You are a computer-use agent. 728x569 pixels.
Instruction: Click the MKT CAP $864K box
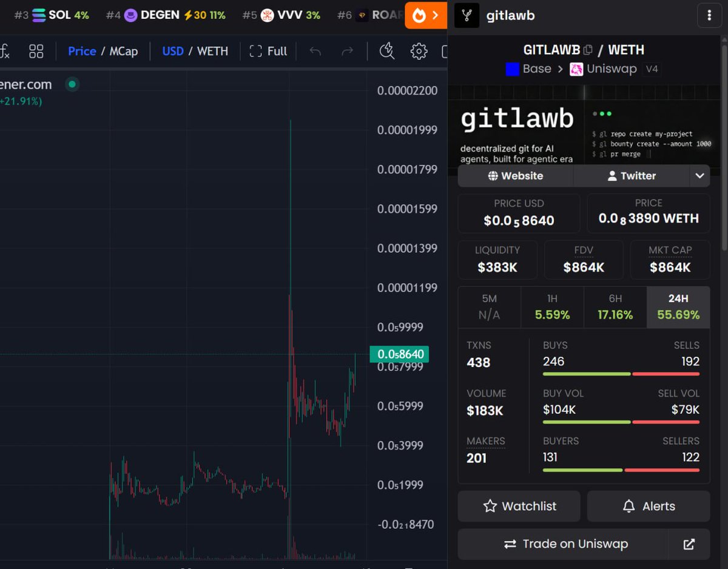point(670,260)
